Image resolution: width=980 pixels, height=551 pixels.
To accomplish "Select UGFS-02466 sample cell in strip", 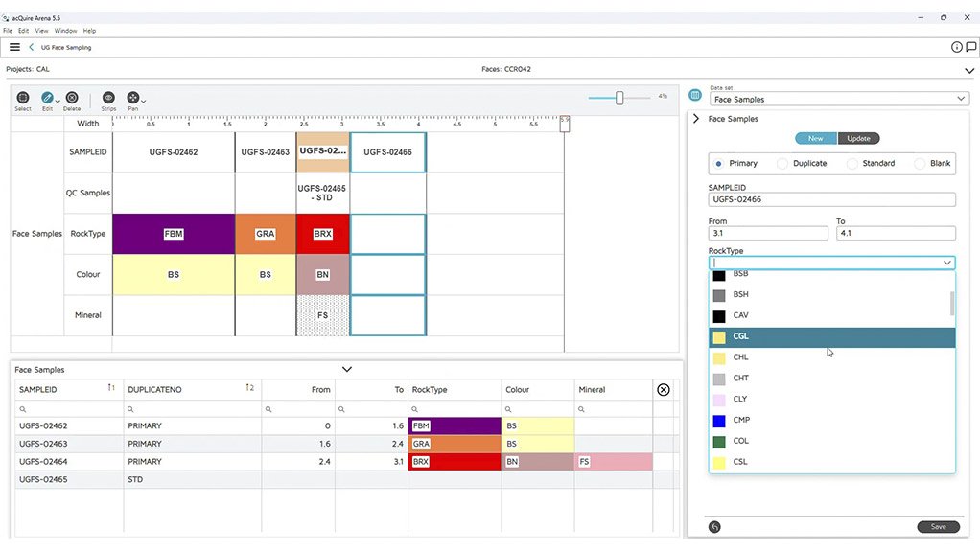I will pyautogui.click(x=387, y=151).
